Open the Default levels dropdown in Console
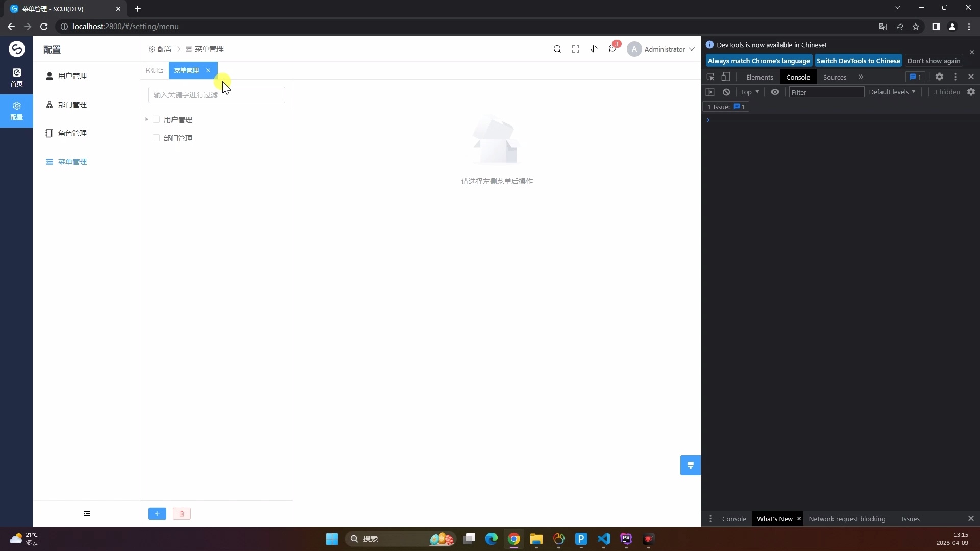 (892, 92)
